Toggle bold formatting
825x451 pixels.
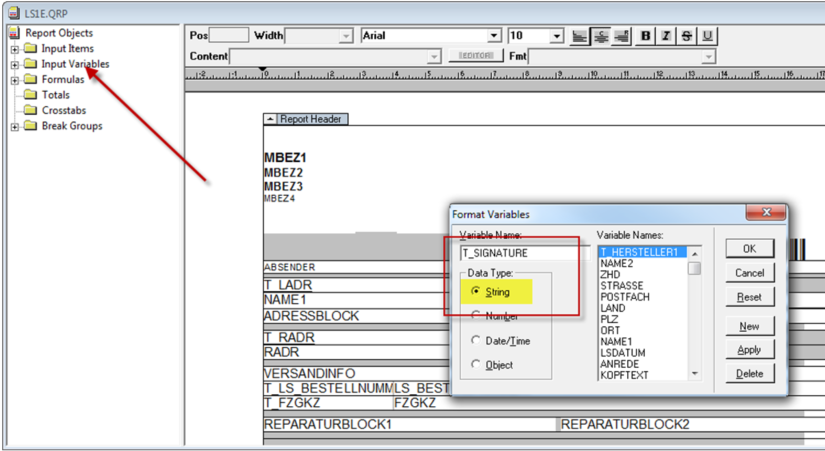(x=646, y=36)
